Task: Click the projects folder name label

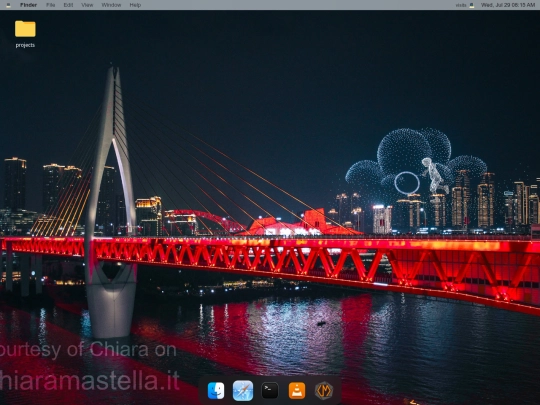Action: [x=25, y=45]
